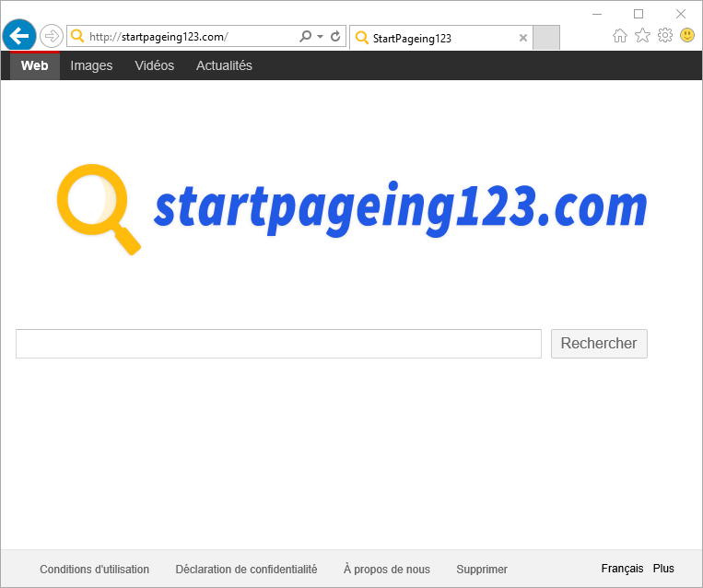Minimize the browser window

pyautogui.click(x=597, y=15)
